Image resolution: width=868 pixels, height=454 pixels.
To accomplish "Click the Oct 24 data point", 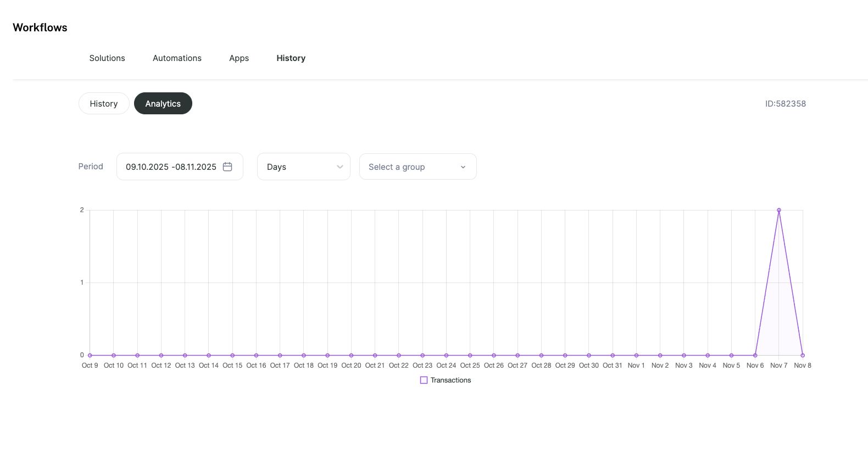I will 446,355.
